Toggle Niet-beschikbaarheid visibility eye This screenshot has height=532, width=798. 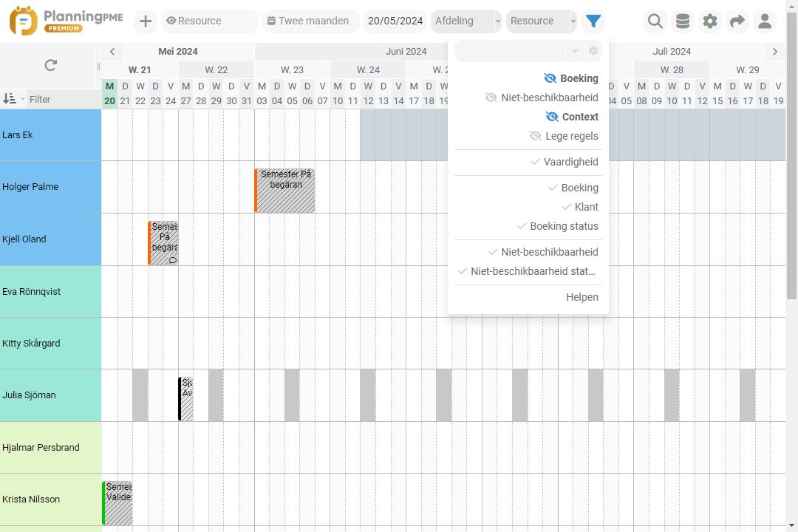542,98
